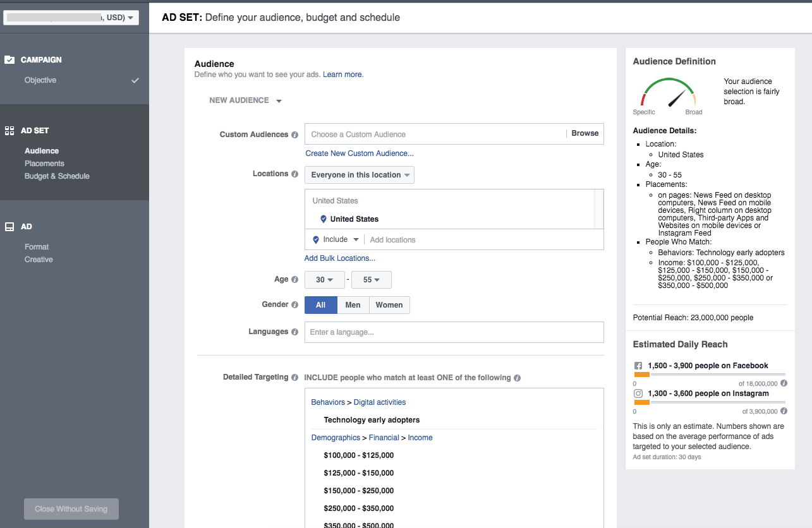Image resolution: width=812 pixels, height=528 pixels.
Task: Click the info icon next to Age
Action: click(294, 280)
